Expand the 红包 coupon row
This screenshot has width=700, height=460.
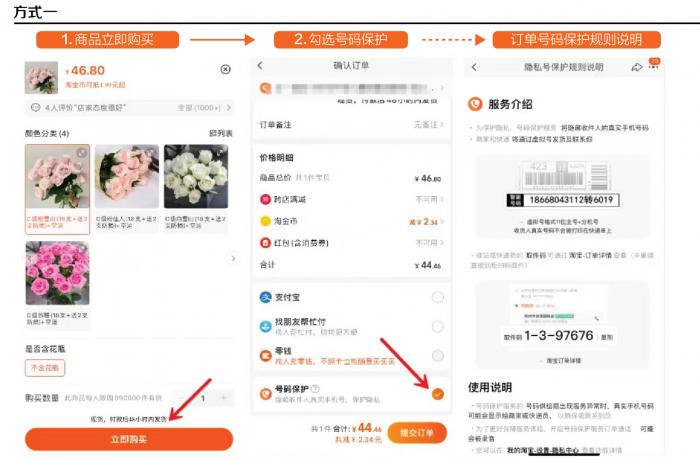[351, 243]
